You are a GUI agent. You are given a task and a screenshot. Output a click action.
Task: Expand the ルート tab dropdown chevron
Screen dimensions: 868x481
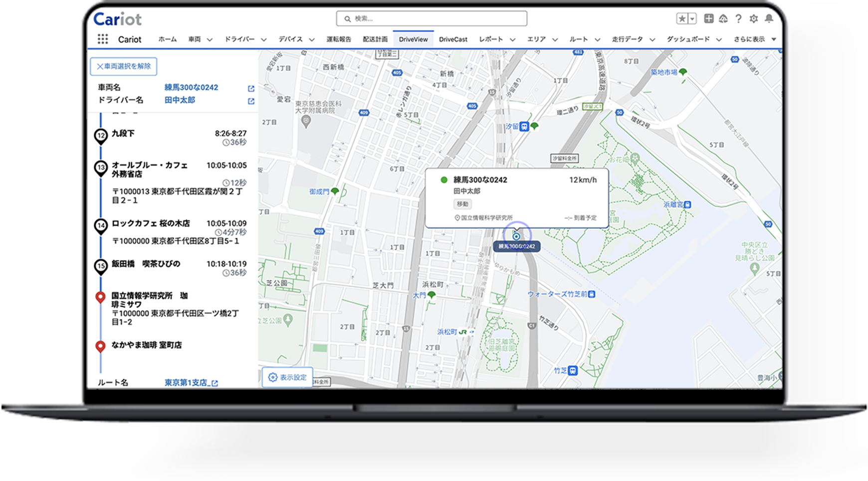click(x=597, y=39)
